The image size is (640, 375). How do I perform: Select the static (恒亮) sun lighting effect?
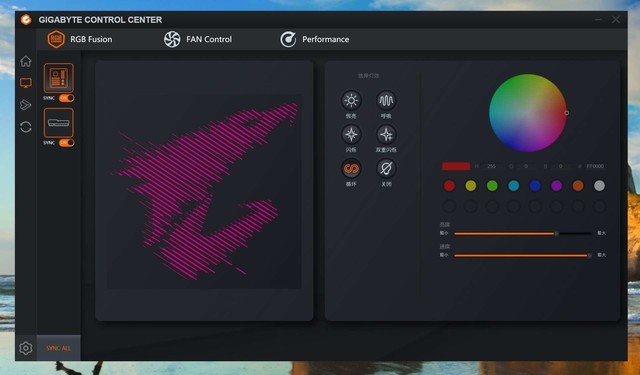[x=351, y=100]
